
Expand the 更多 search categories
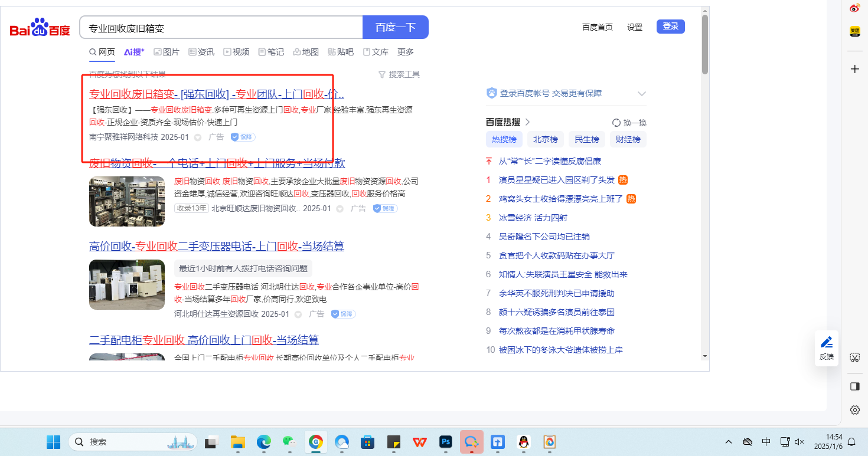tap(406, 52)
